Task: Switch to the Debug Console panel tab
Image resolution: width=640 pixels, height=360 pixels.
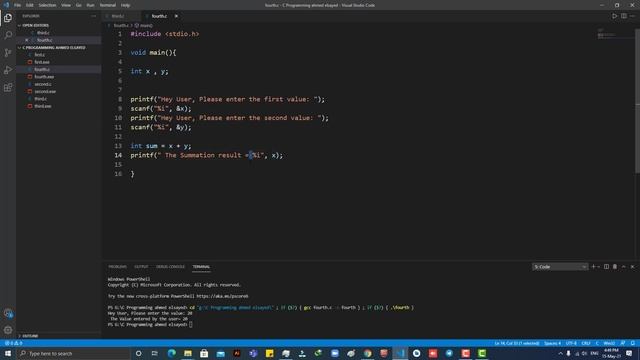Action: click(170, 267)
